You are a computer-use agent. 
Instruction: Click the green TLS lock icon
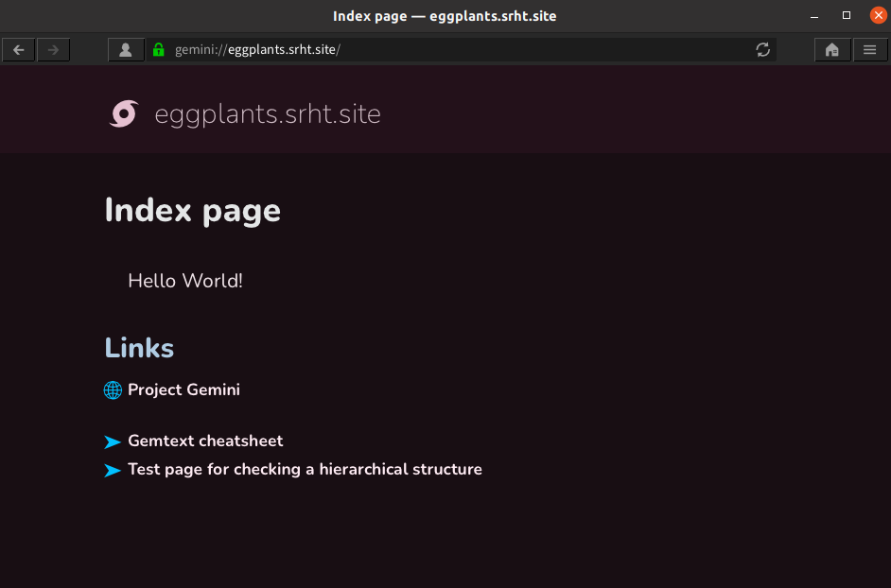click(159, 49)
